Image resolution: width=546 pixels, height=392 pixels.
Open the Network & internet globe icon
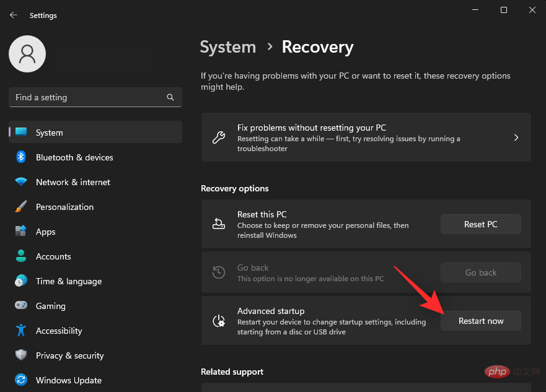point(19,182)
